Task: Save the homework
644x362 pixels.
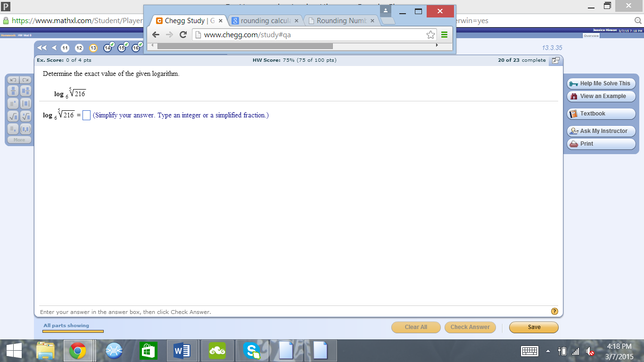Action: (534, 327)
